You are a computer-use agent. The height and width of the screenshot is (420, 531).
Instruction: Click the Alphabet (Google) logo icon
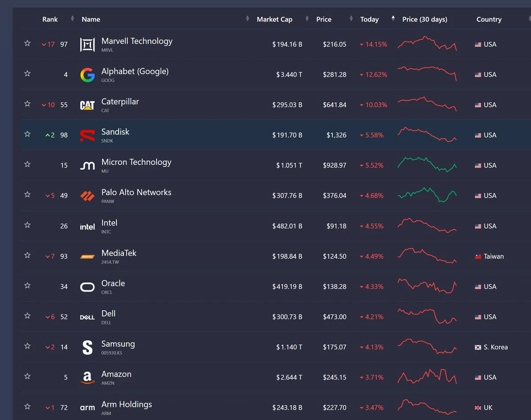pyautogui.click(x=87, y=75)
